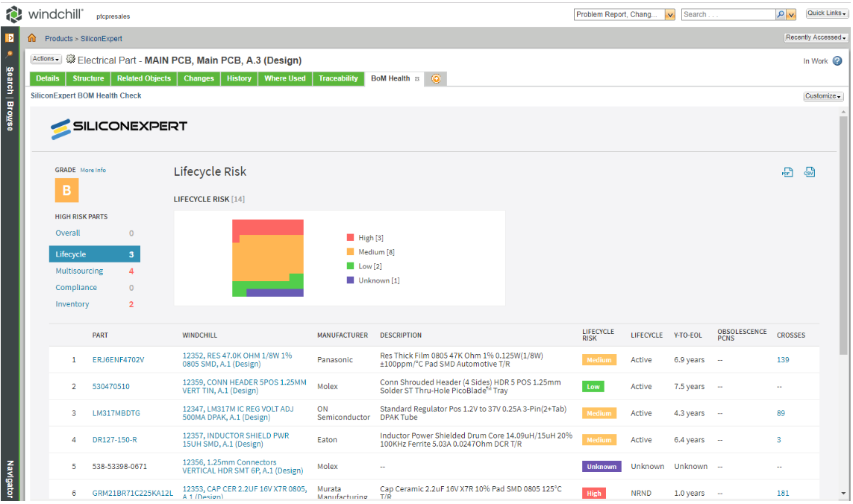Switch to the Details tab
Image resolution: width=853 pixels, height=504 pixels.
[47, 79]
